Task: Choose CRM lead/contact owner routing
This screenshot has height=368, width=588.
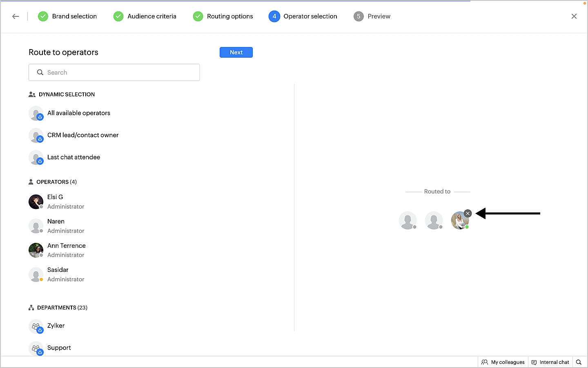Action: tap(83, 135)
